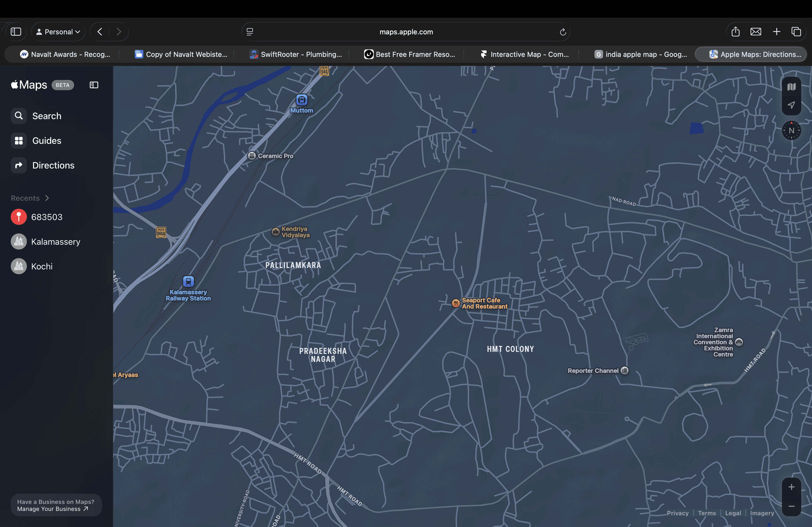Click the Safari share icon
The image size is (812, 527).
coord(735,32)
